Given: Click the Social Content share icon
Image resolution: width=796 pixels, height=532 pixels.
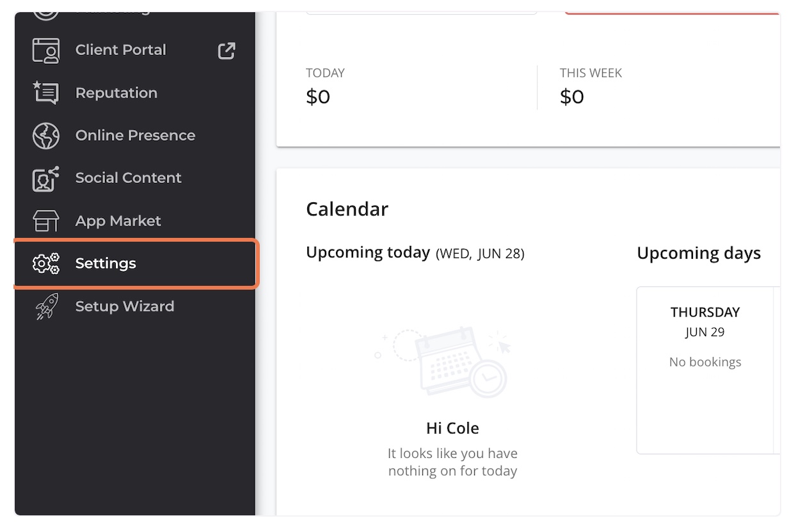Looking at the screenshot, I should pos(45,178).
